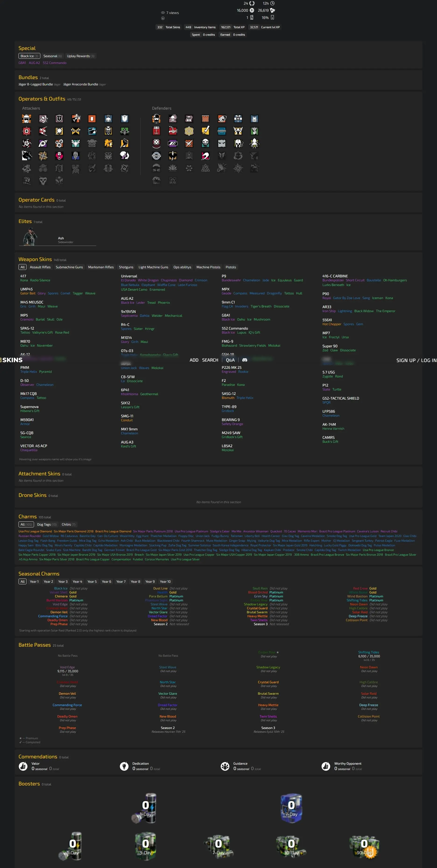This screenshot has width=437, height=868.
Task: Click the Castle barricade defender icon
Action: tap(205, 119)
